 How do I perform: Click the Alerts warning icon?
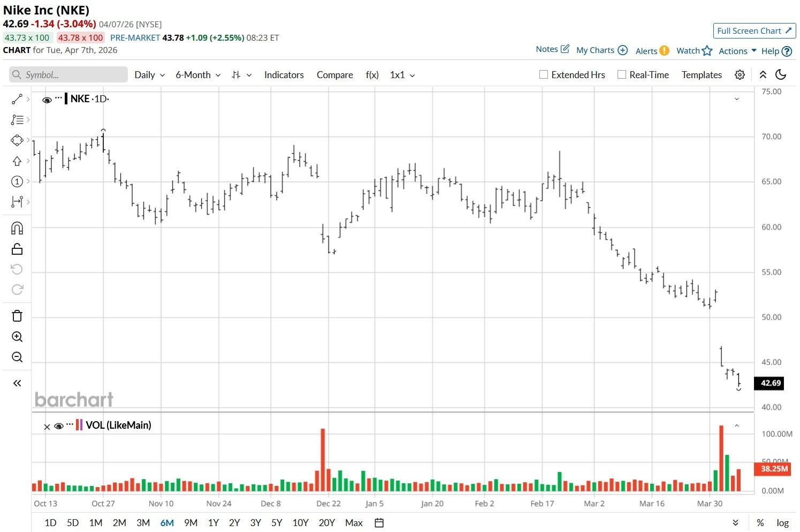(x=664, y=51)
